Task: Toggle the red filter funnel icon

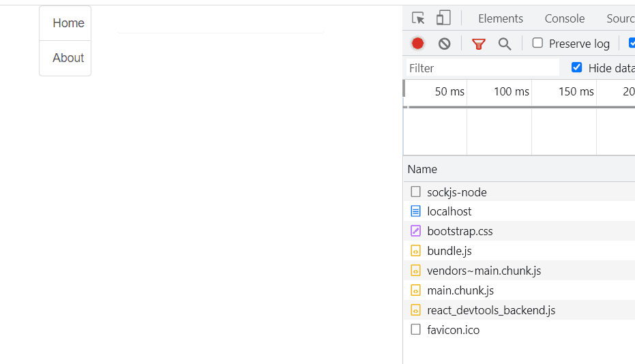Action: pyautogui.click(x=479, y=44)
